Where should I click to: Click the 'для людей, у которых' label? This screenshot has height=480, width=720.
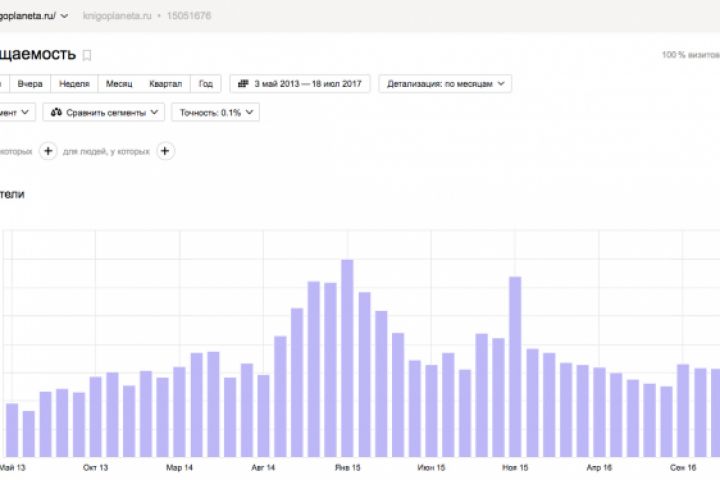[x=106, y=152]
